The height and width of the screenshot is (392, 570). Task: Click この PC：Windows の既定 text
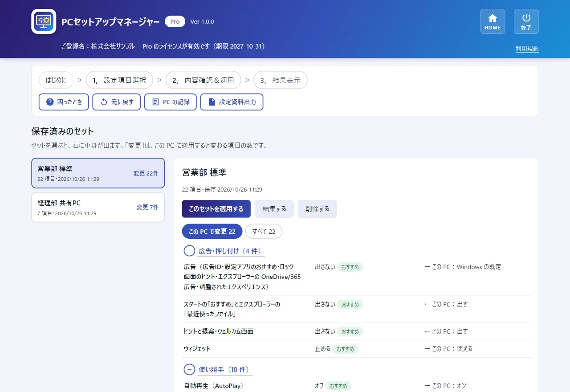click(x=463, y=267)
